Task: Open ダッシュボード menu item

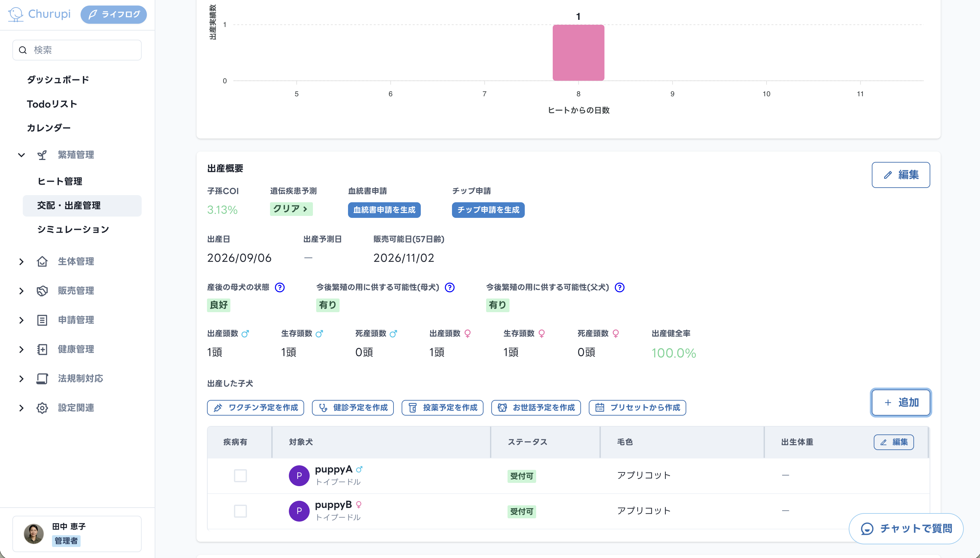Action: click(x=58, y=80)
